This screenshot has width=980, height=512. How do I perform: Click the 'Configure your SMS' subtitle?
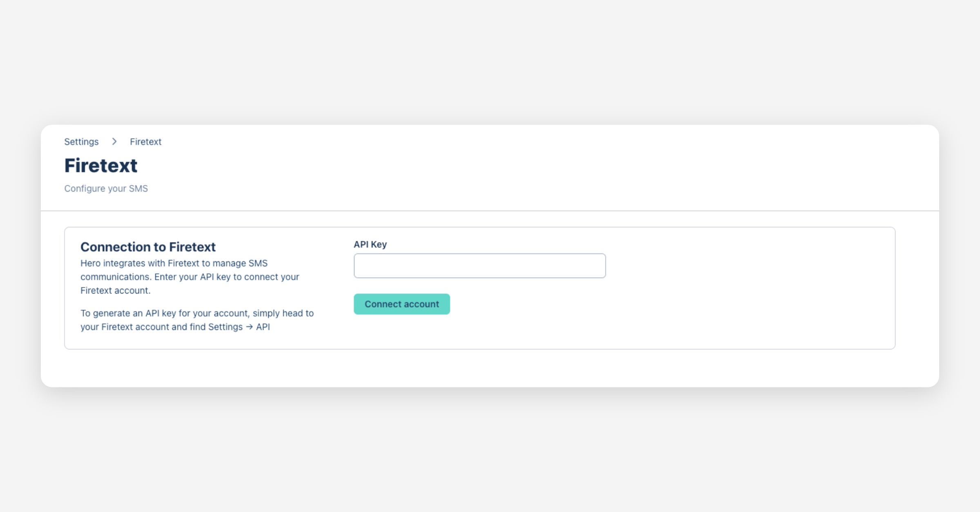click(106, 189)
